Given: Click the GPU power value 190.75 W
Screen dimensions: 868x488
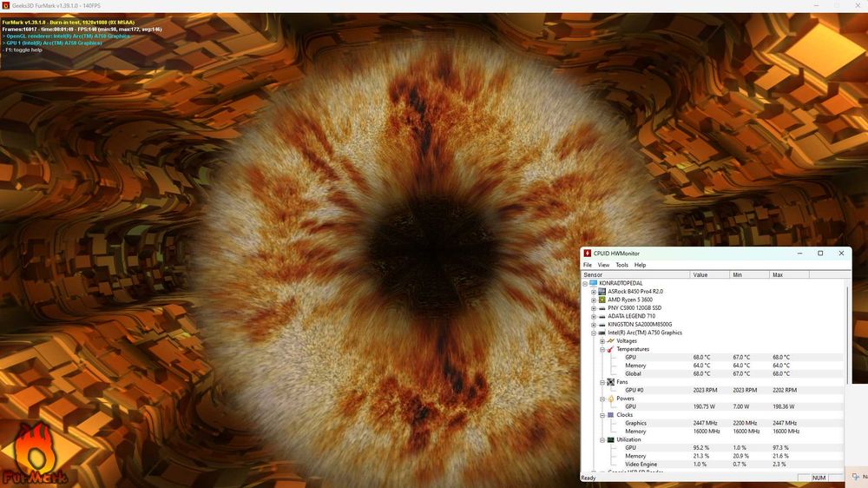Looking at the screenshot, I should pos(704,406).
